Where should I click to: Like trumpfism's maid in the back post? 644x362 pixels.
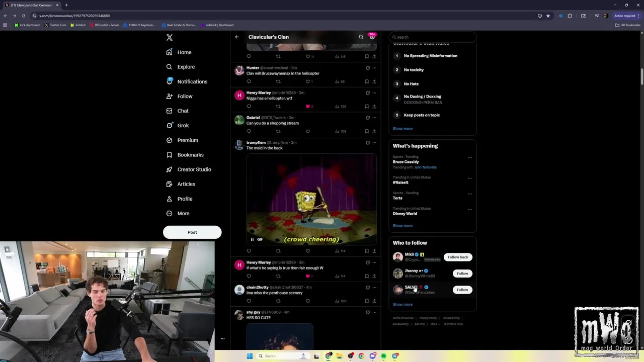click(x=307, y=251)
